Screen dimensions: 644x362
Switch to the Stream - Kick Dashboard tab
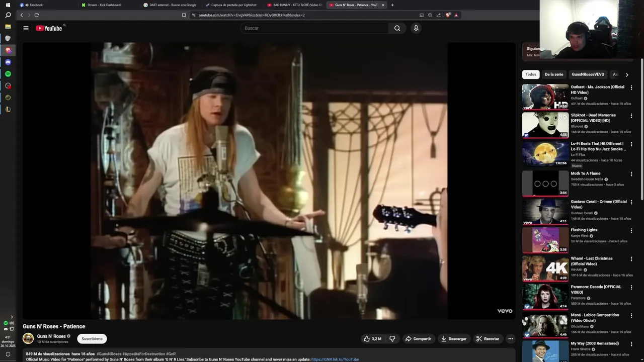(108, 5)
